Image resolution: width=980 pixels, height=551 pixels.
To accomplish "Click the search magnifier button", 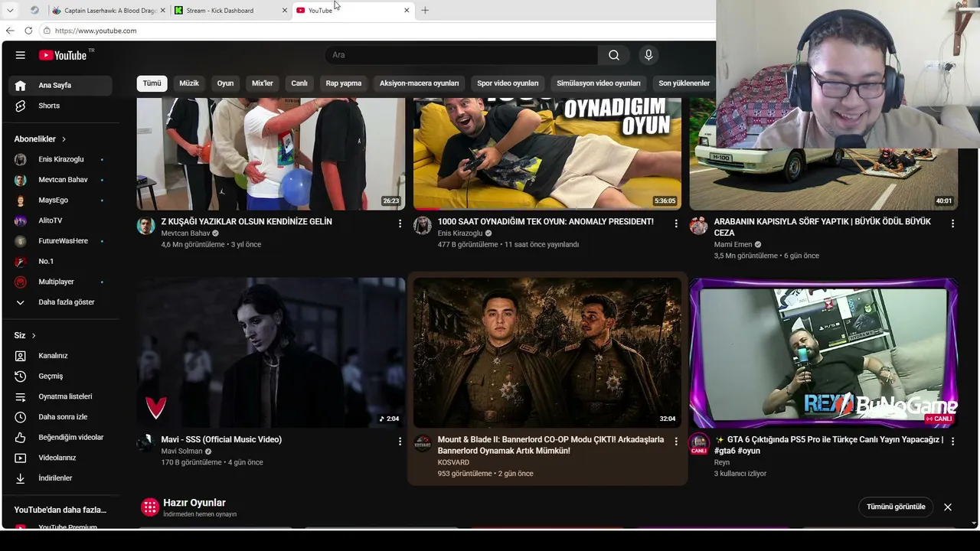I will (x=614, y=55).
